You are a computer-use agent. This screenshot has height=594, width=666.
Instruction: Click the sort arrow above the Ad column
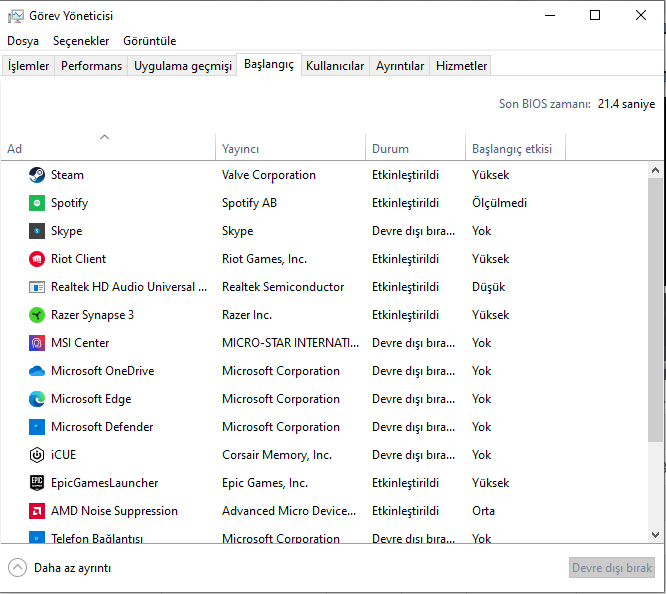pos(104,137)
